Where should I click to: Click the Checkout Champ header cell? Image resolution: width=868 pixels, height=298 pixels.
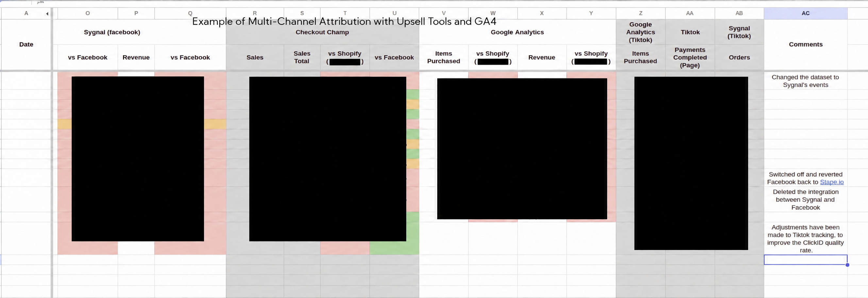point(322,32)
